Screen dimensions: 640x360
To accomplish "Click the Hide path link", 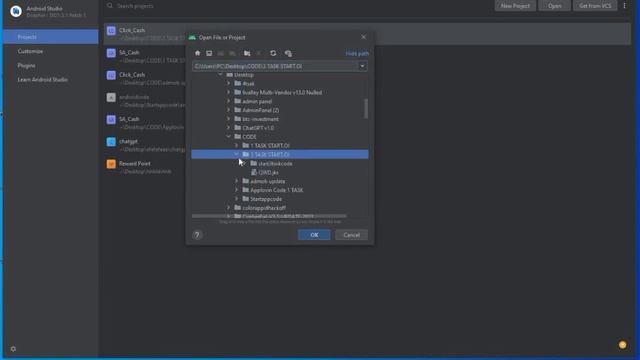I will (x=357, y=53).
